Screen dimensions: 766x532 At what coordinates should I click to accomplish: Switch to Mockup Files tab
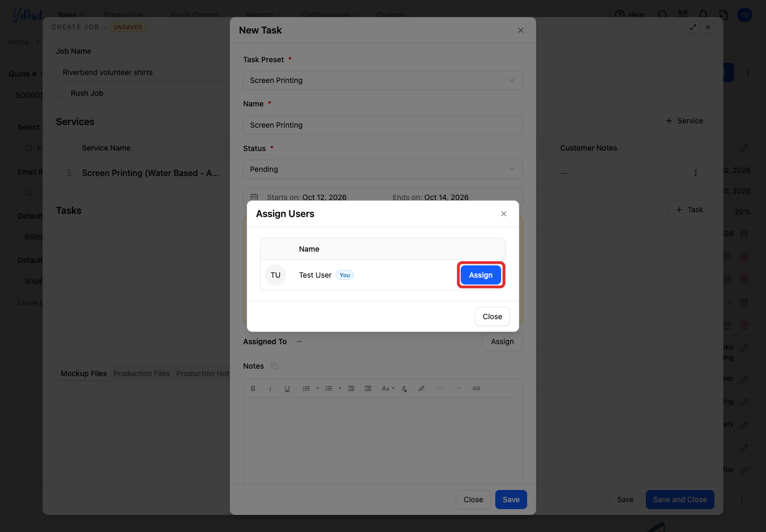click(84, 373)
